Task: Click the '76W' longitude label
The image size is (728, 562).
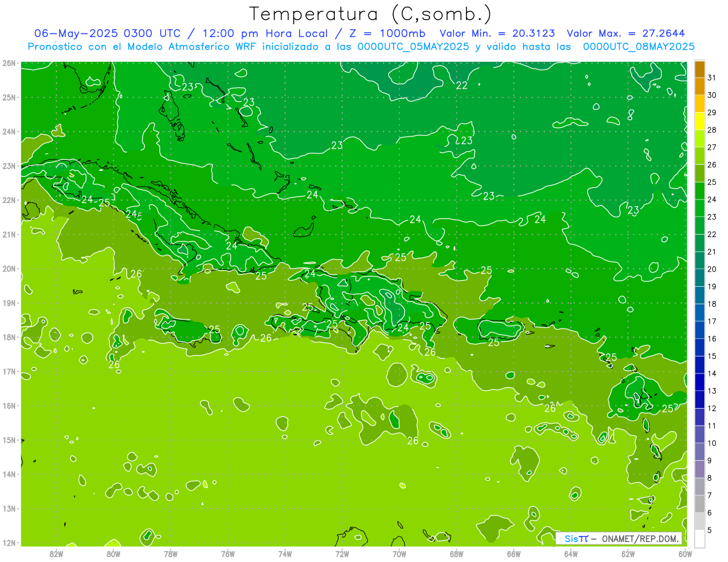Action: pyautogui.click(x=227, y=554)
